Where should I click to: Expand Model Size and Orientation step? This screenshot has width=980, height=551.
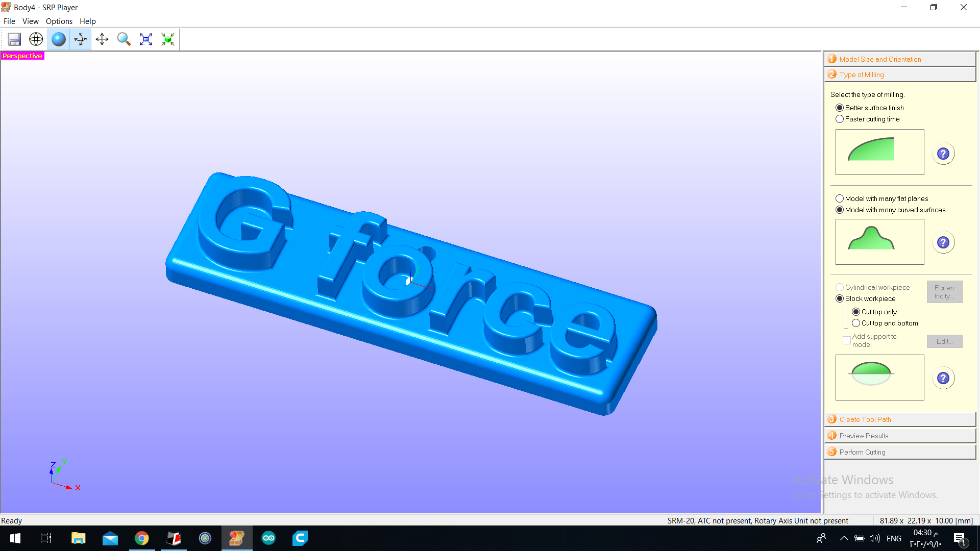[x=880, y=59]
